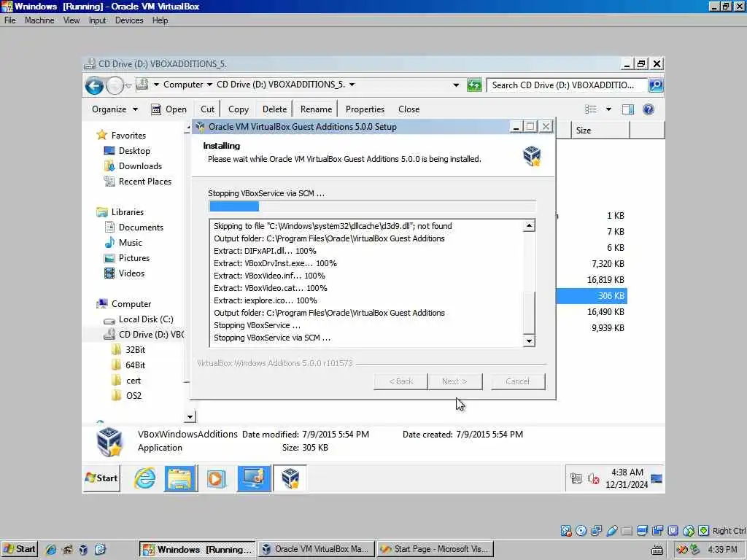Viewport: 747px width, 560px height.
Task: Click Properties in the Explorer toolbar
Action: tap(365, 109)
